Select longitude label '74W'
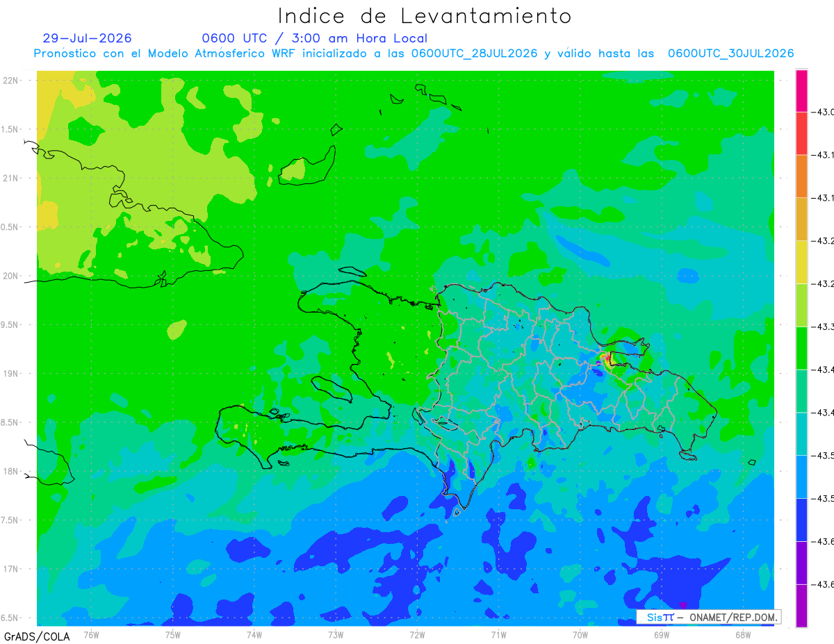The image size is (834, 644). point(254,634)
